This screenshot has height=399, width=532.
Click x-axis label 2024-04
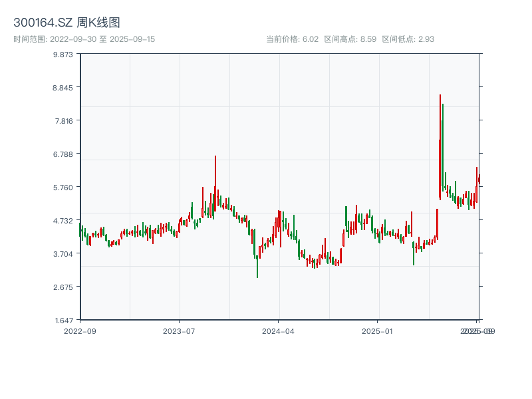278,331
